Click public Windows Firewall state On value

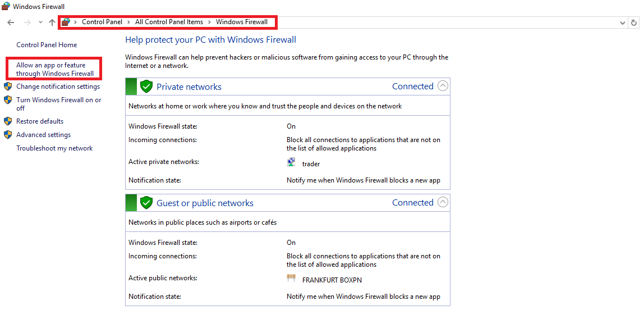tap(291, 243)
